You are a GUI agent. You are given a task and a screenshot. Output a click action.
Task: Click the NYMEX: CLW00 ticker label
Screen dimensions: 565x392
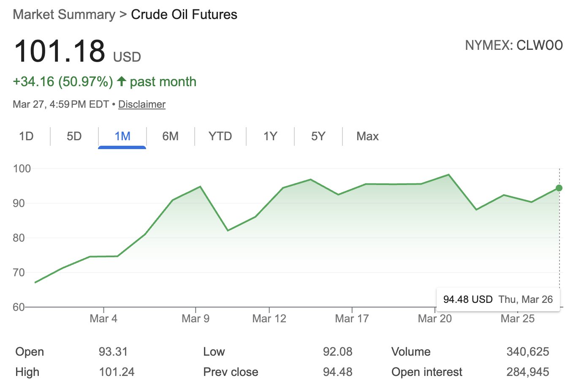514,45
